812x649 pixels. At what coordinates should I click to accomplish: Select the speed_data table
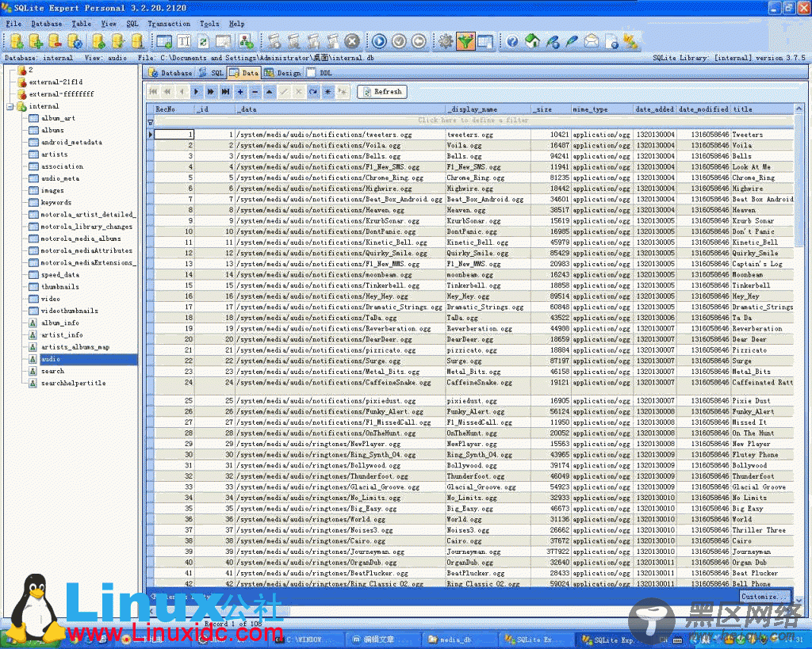[60, 275]
